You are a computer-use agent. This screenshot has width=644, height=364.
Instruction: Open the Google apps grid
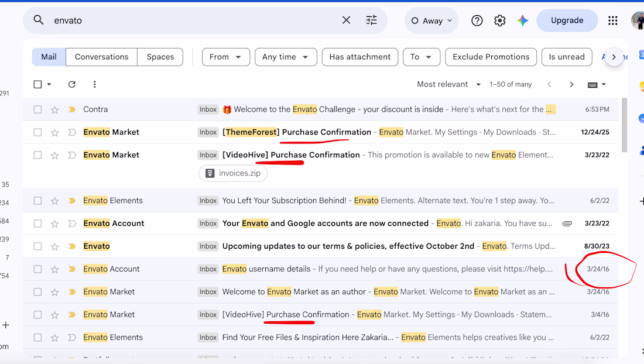click(x=613, y=20)
